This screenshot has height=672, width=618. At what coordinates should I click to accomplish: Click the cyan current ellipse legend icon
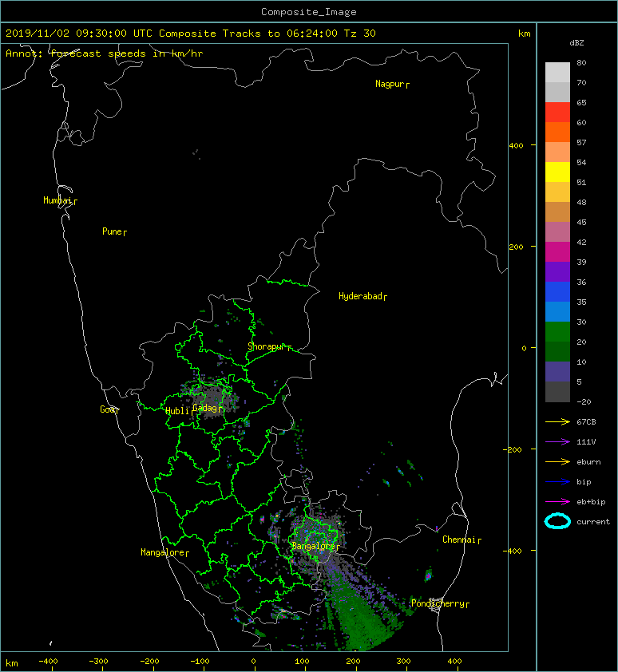pos(557,522)
